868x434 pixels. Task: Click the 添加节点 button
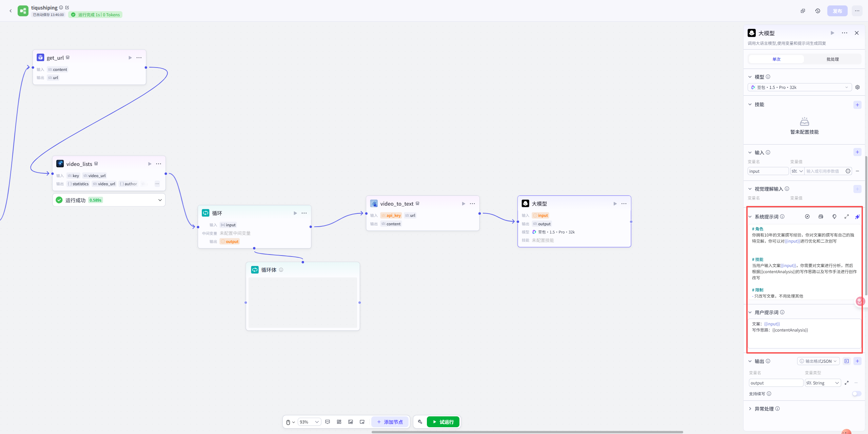click(390, 422)
